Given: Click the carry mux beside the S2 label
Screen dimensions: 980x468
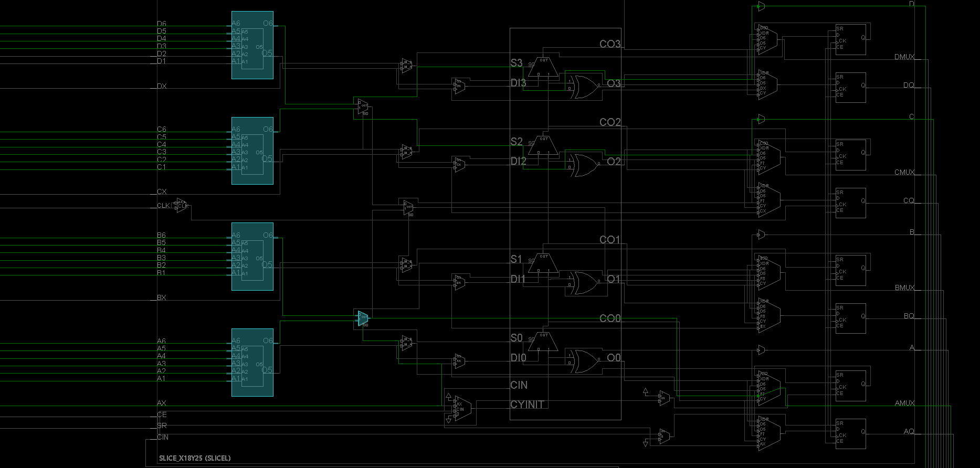Looking at the screenshot, I should coord(543,145).
